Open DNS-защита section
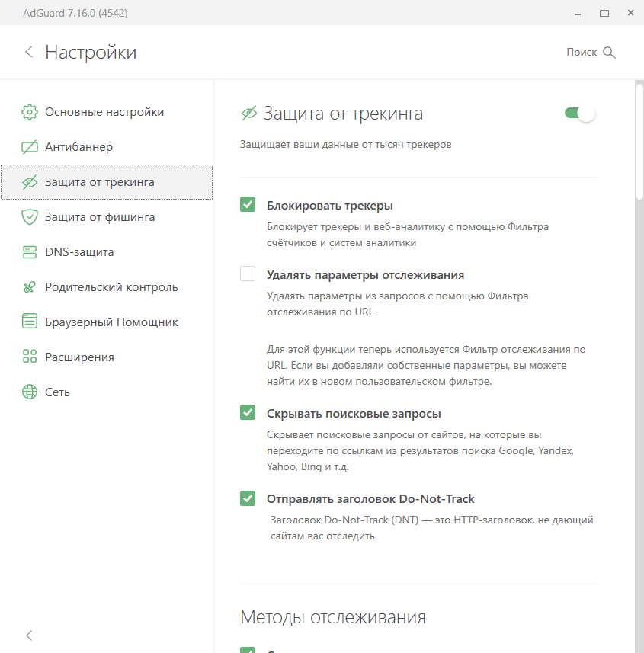 tap(107, 252)
